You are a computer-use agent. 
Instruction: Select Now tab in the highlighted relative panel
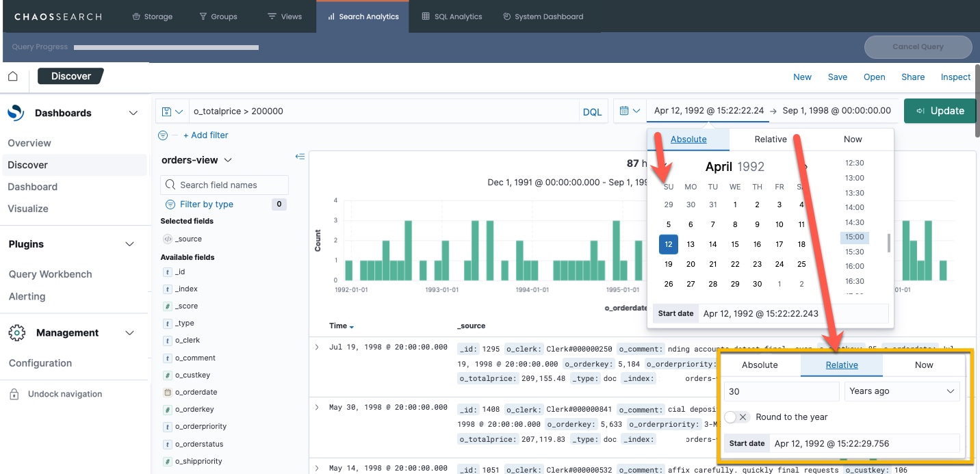924,365
